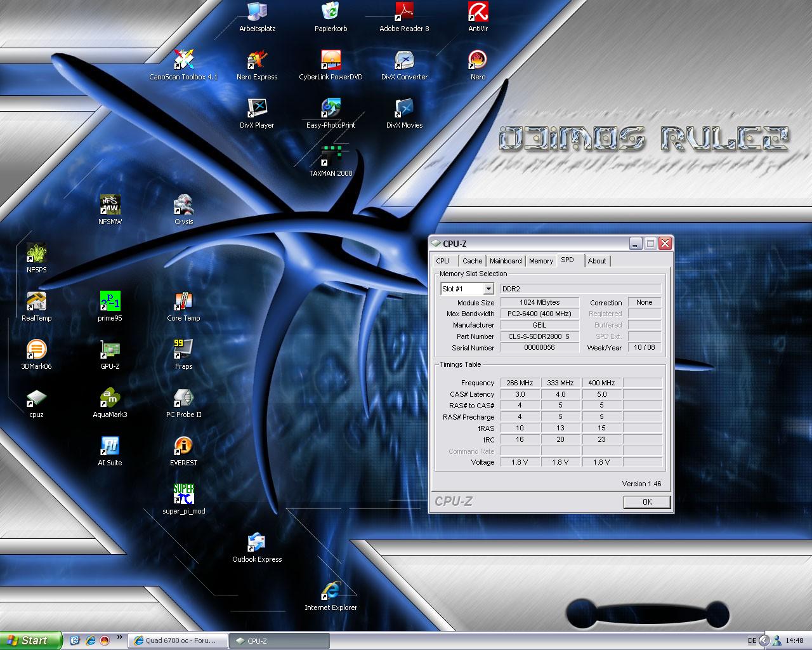Click the 400 MHz frequency cell

tap(601, 383)
